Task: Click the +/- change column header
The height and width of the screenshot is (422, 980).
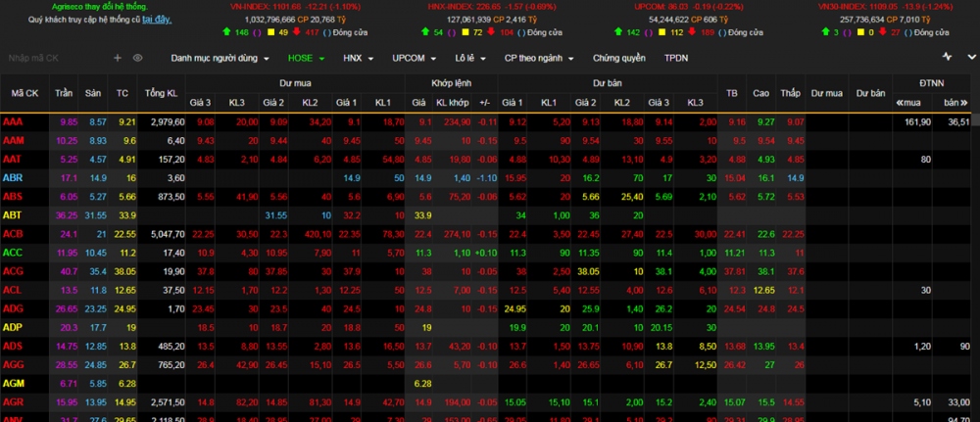Action: click(x=484, y=103)
